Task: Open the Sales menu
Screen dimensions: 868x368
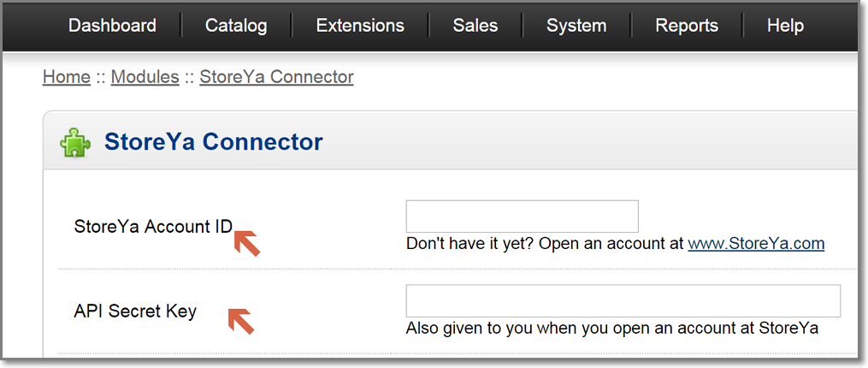Action: (x=475, y=26)
